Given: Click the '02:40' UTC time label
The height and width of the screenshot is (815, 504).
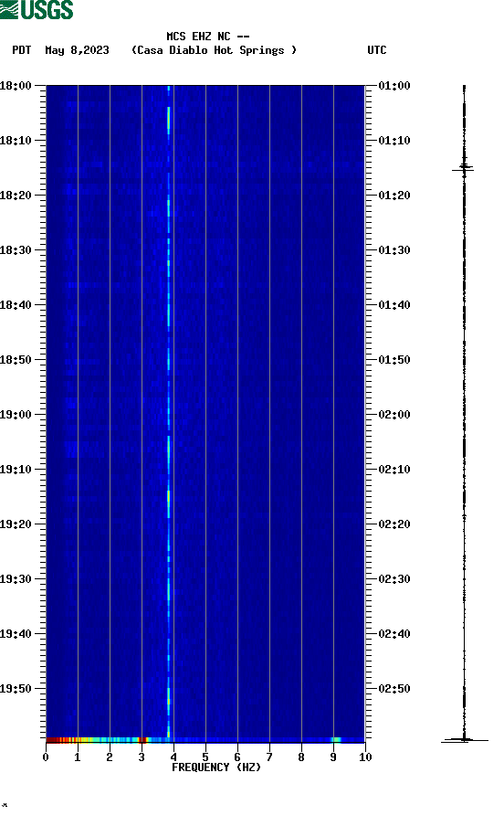Looking at the screenshot, I should tap(394, 633).
